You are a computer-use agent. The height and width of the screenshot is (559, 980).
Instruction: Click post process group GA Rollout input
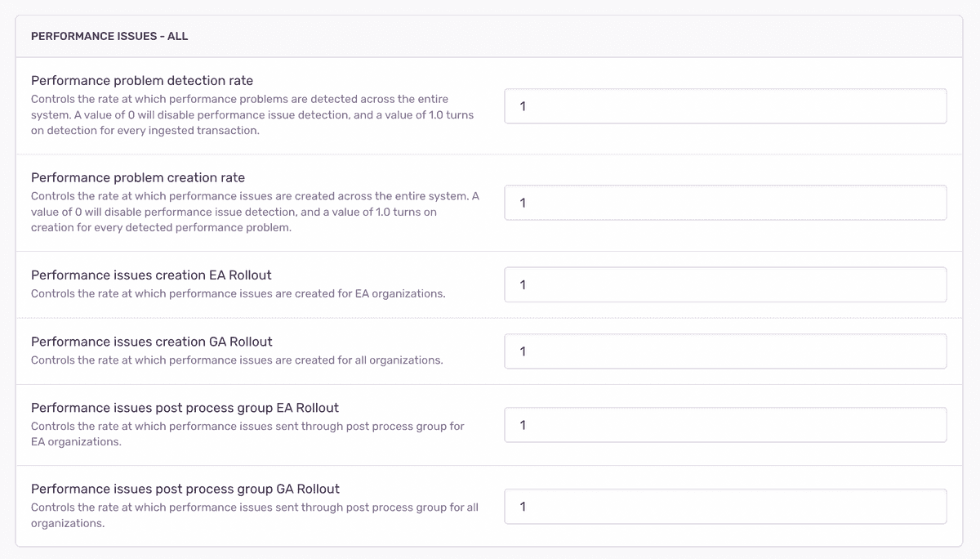(x=725, y=507)
